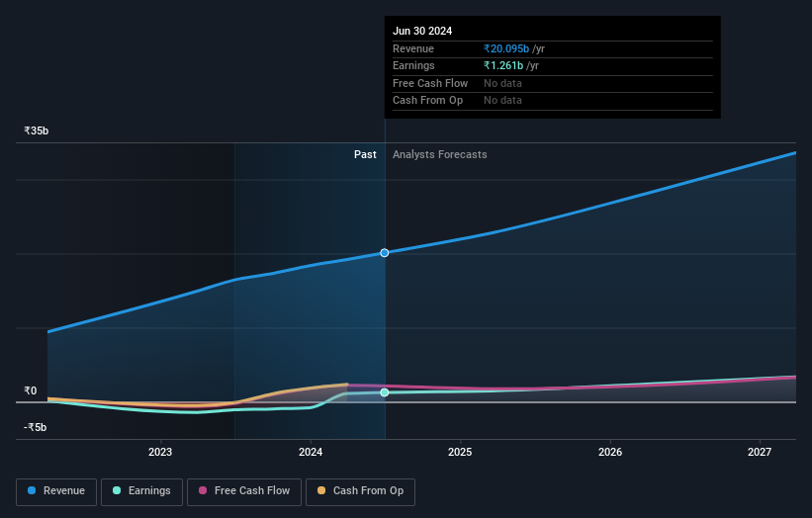Click the Analysts Forecasts label
812x518 pixels.
pos(440,155)
